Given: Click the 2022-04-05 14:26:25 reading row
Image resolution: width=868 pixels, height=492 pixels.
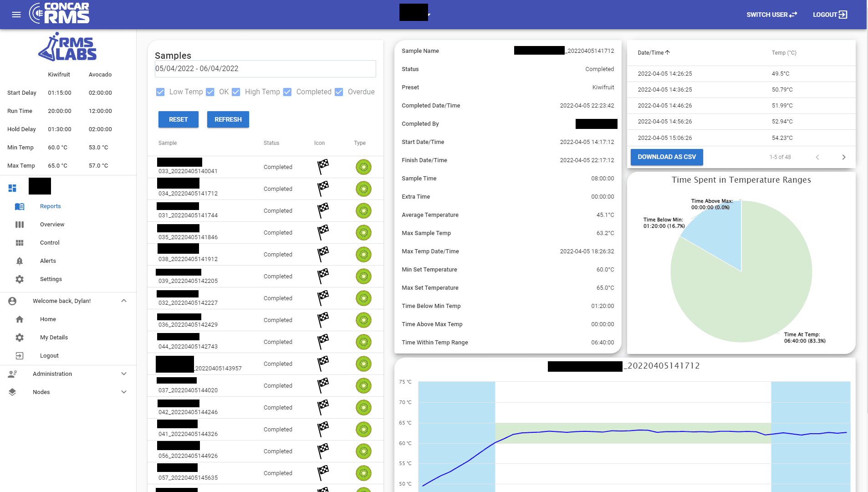Looking at the screenshot, I should coord(741,74).
